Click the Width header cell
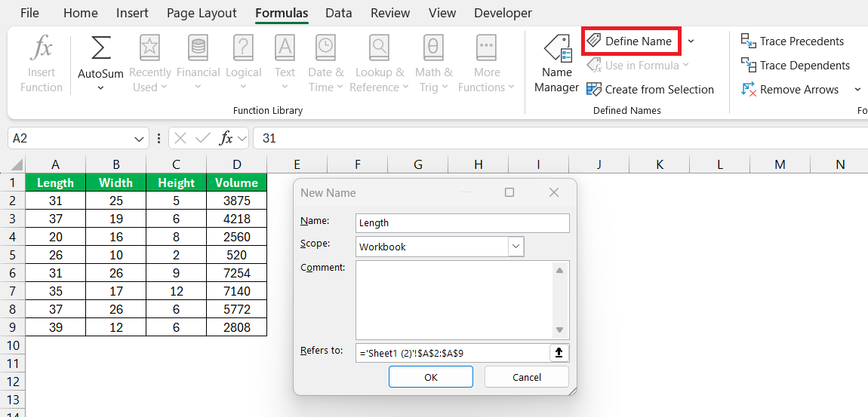 pyautogui.click(x=115, y=182)
